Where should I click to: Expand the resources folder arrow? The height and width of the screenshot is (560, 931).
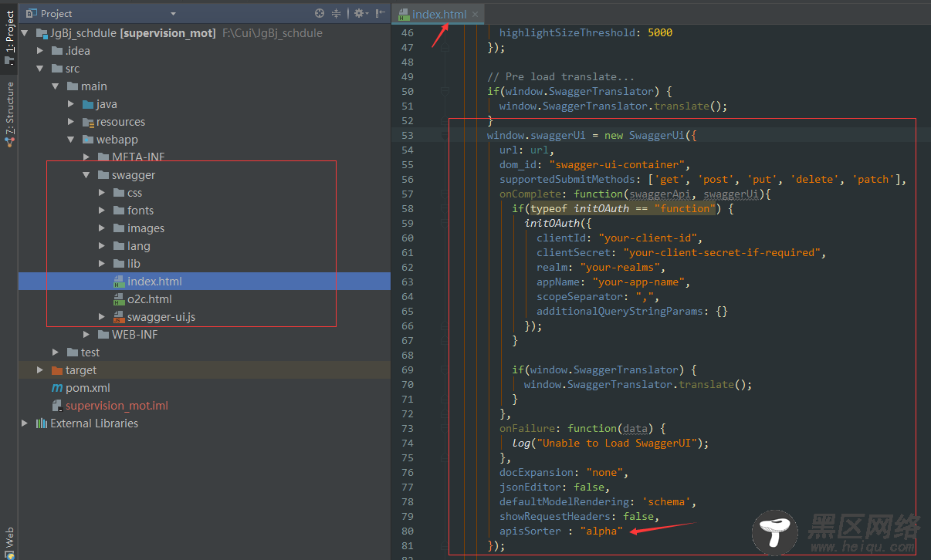coord(71,122)
